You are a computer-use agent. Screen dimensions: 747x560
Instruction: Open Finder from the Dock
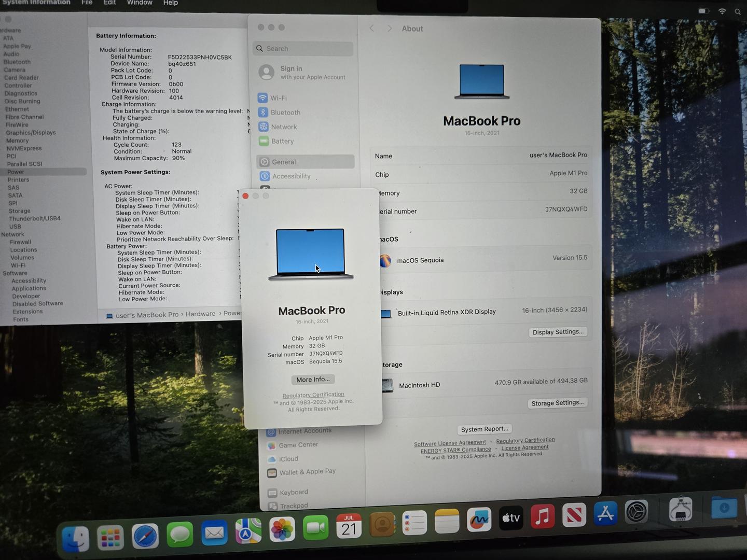(x=76, y=538)
